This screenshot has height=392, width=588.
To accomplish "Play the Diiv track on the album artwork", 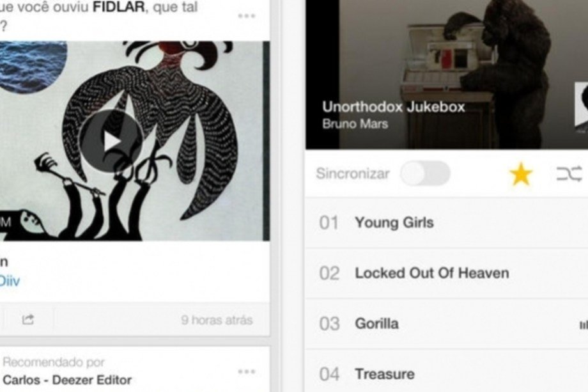I will click(x=111, y=141).
